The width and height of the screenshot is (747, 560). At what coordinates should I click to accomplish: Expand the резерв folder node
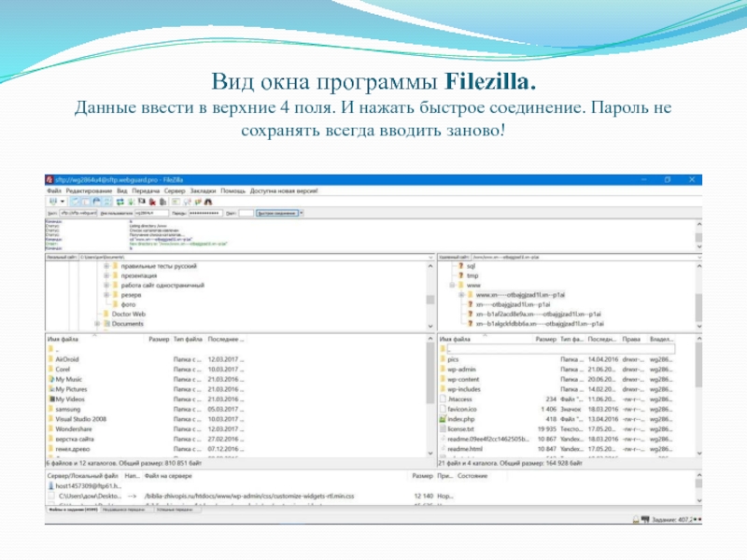tap(106, 295)
